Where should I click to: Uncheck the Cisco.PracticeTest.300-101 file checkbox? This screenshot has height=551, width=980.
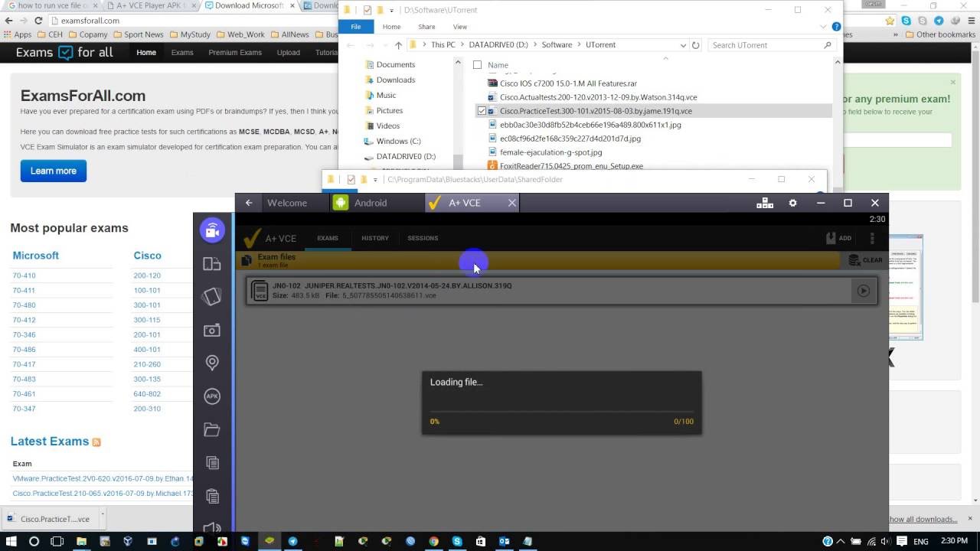pyautogui.click(x=482, y=111)
